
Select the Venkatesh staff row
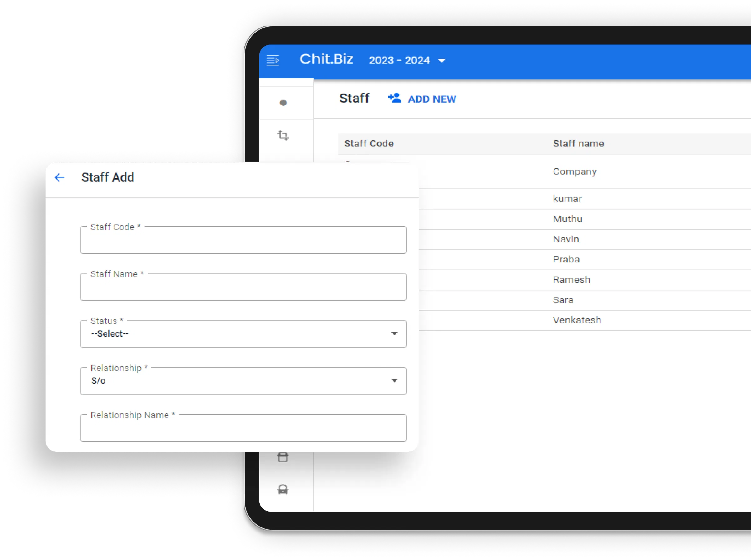point(585,320)
